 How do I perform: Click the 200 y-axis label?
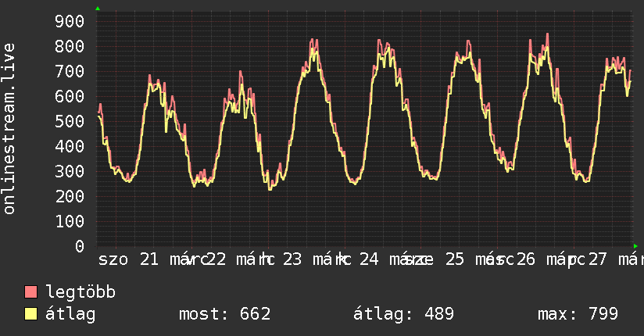pyautogui.click(x=70, y=196)
